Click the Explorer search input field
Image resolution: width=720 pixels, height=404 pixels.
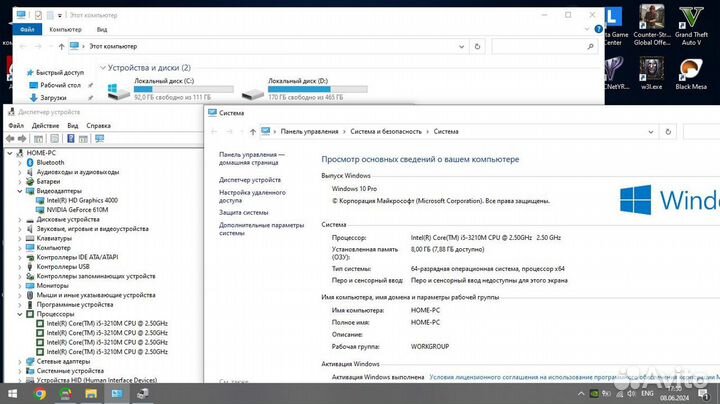click(x=545, y=46)
